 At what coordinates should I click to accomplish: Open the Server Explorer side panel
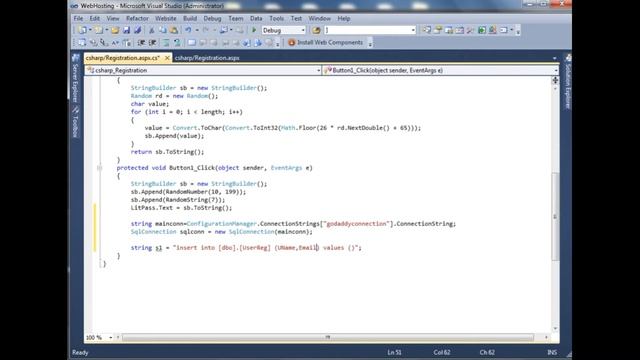76,79
